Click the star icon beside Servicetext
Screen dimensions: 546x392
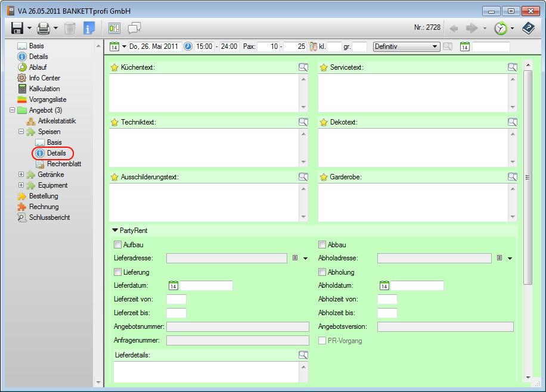(x=324, y=67)
